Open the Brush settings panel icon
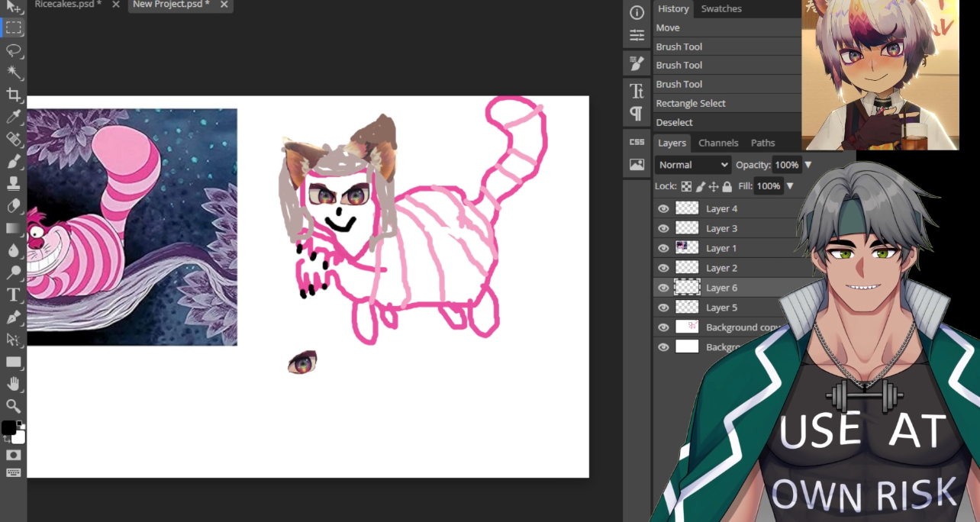 [x=637, y=63]
